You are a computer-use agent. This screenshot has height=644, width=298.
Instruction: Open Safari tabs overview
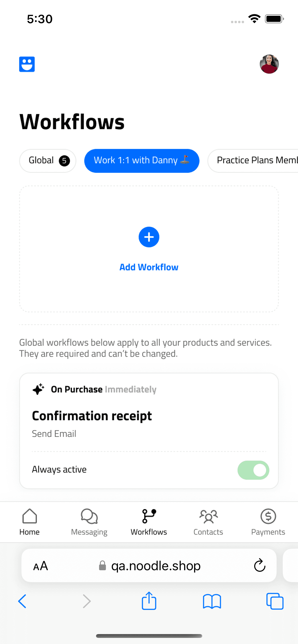(275, 601)
